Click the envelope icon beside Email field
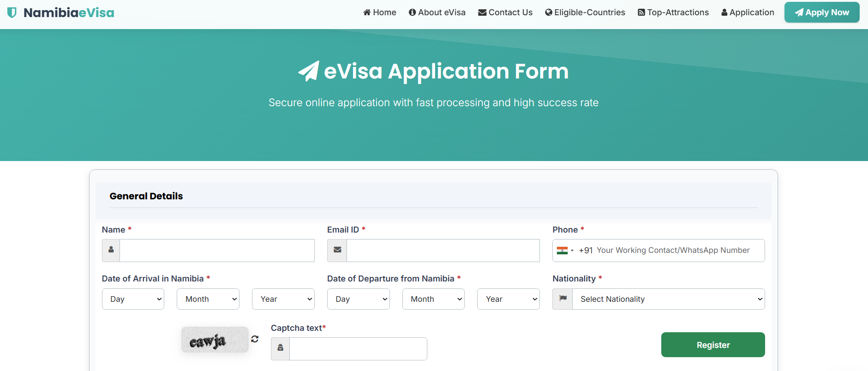This screenshot has height=371, width=868. click(337, 250)
